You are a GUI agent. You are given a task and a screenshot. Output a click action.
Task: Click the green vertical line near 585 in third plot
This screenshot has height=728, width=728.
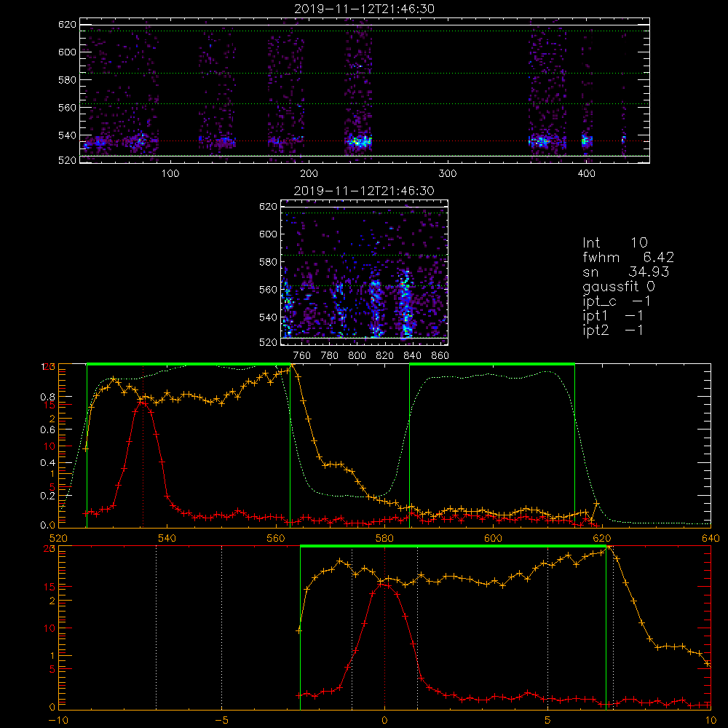coord(409,446)
